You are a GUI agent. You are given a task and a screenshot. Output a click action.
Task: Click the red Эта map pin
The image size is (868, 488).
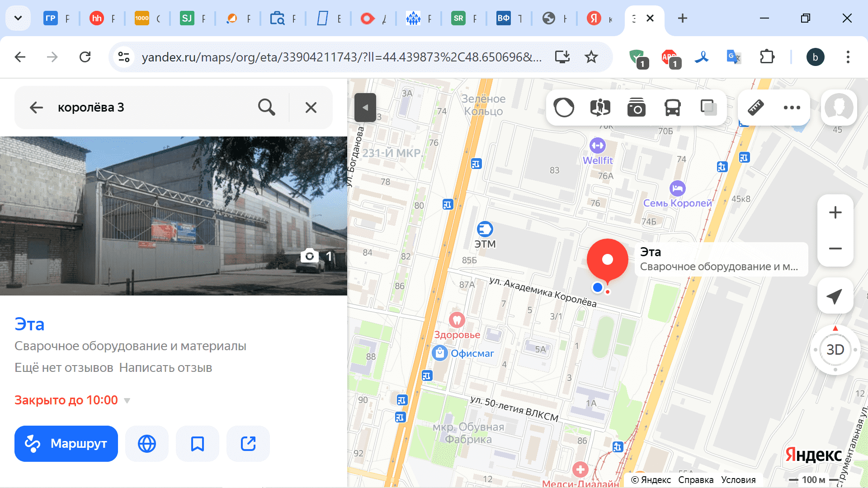click(x=607, y=259)
